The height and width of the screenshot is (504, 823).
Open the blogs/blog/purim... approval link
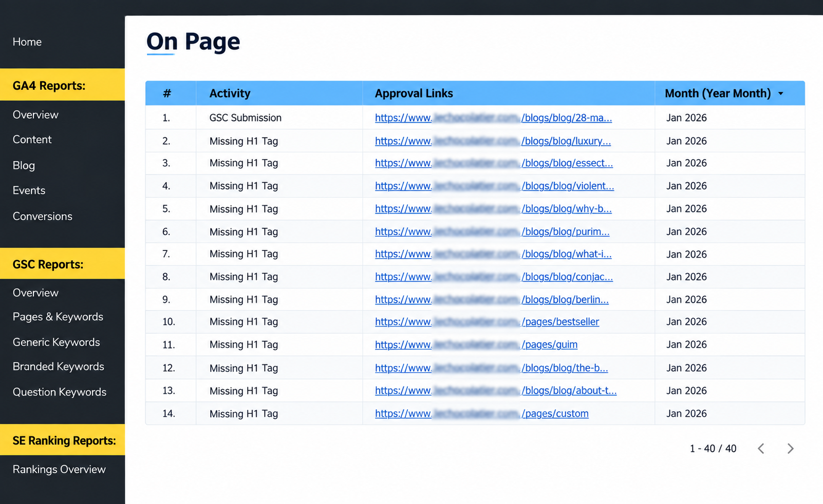pyautogui.click(x=492, y=232)
